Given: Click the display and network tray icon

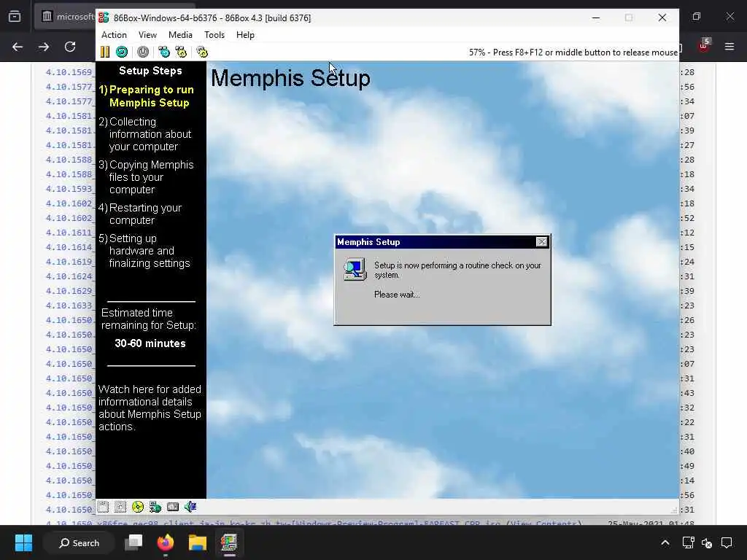Looking at the screenshot, I should click(x=688, y=542).
